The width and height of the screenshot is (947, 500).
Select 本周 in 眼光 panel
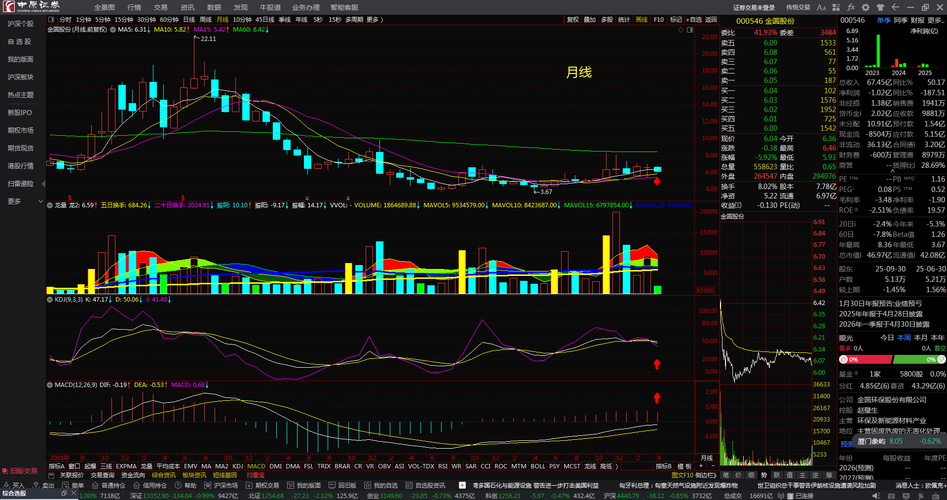(x=904, y=338)
